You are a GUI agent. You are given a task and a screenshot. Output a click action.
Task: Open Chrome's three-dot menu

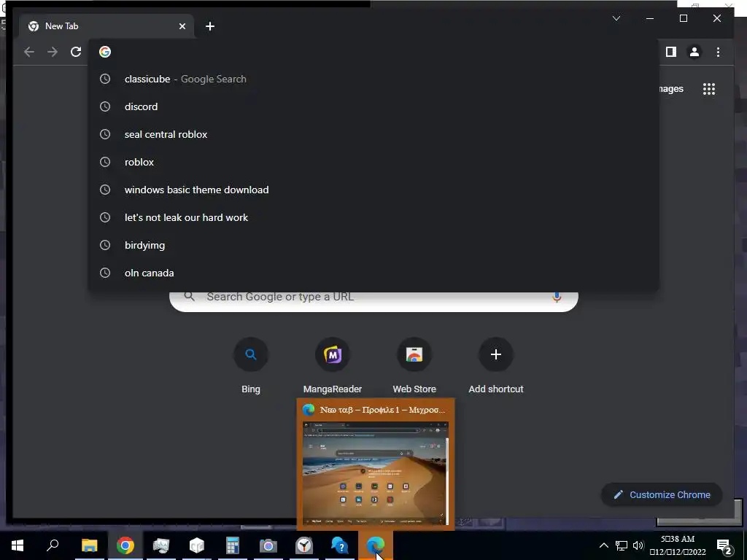(718, 52)
